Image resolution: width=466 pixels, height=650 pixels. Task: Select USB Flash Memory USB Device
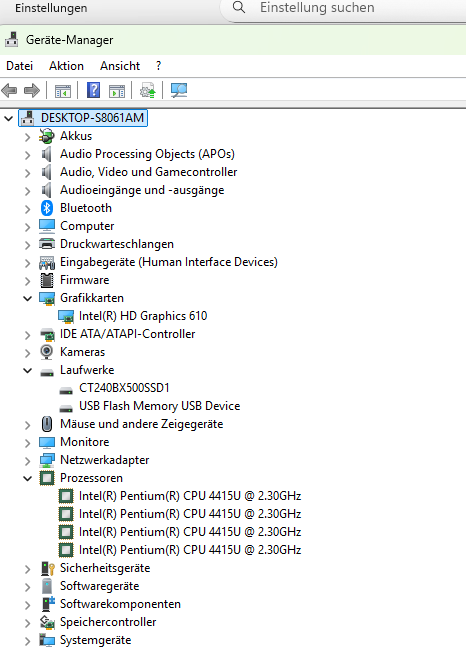coord(160,406)
